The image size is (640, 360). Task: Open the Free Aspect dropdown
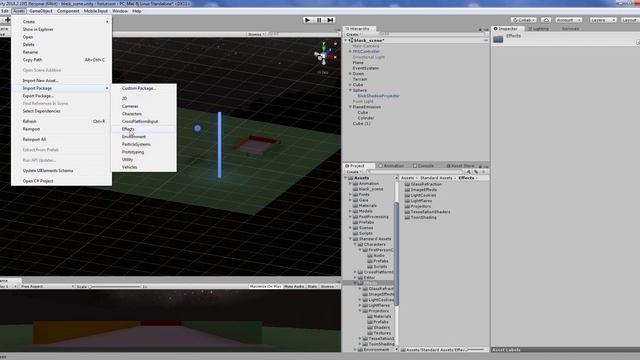pos(47,287)
